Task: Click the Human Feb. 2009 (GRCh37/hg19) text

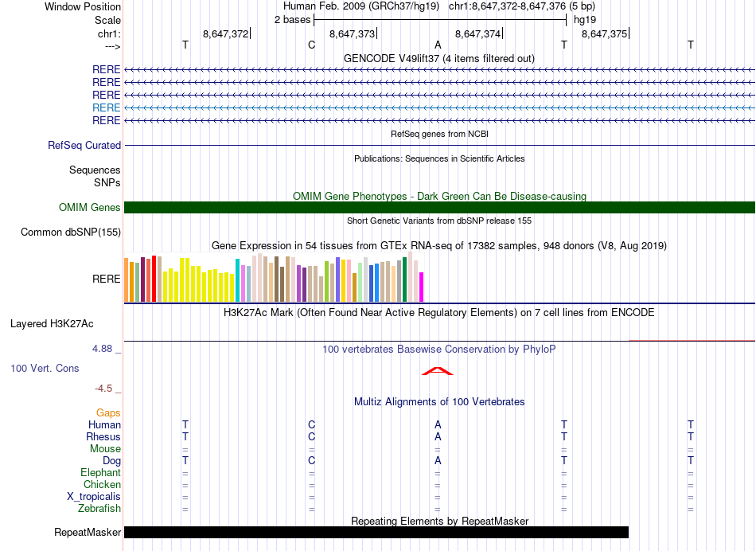Action: click(361, 6)
